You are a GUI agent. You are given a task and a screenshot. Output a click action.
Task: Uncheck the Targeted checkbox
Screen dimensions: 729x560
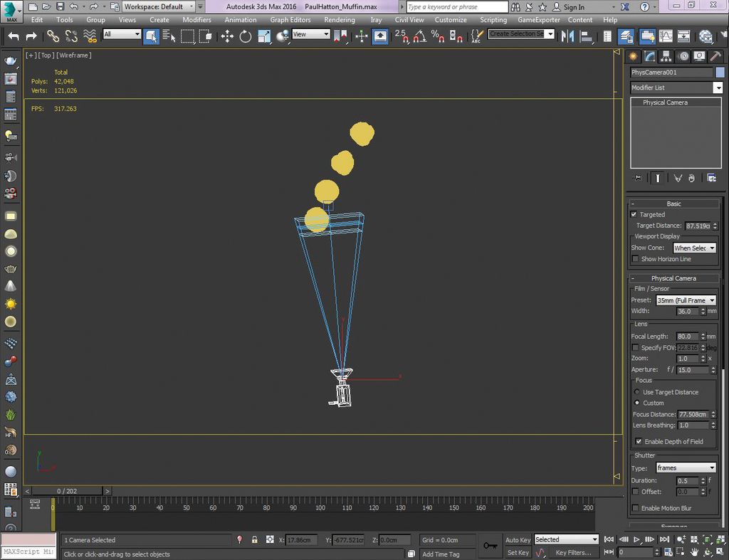(633, 214)
